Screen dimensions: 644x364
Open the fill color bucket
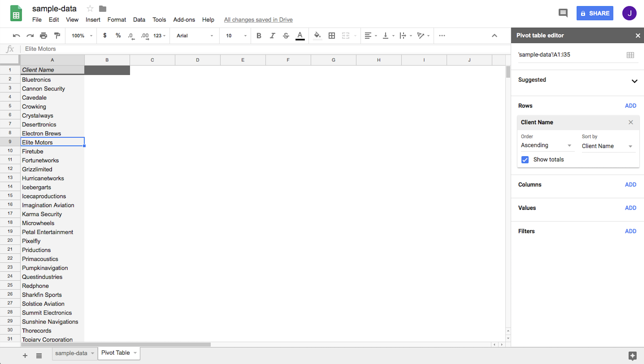point(317,36)
